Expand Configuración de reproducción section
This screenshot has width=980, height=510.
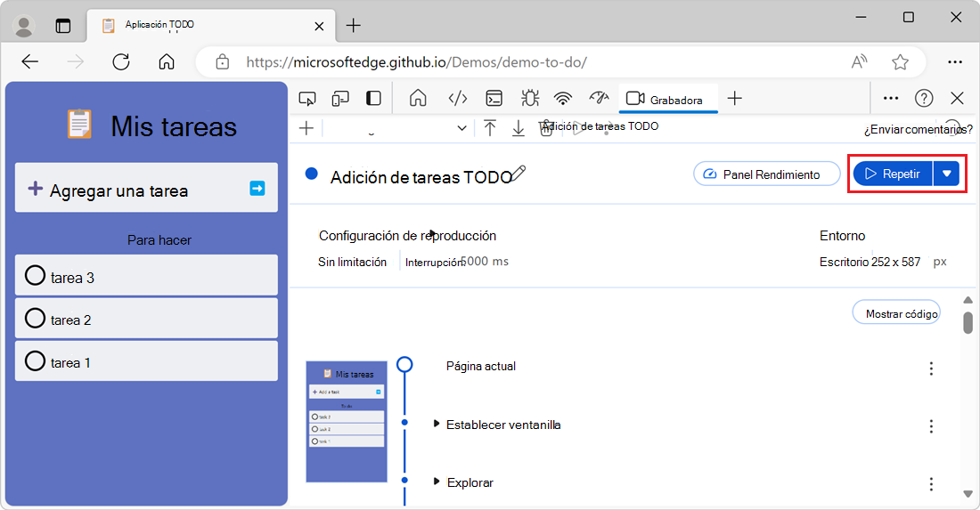[407, 236]
